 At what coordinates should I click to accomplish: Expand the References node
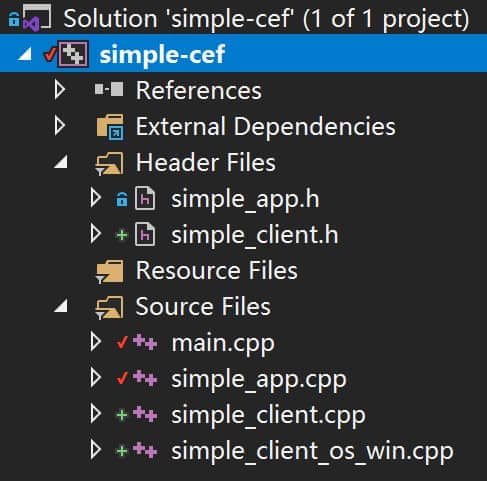click(60, 90)
